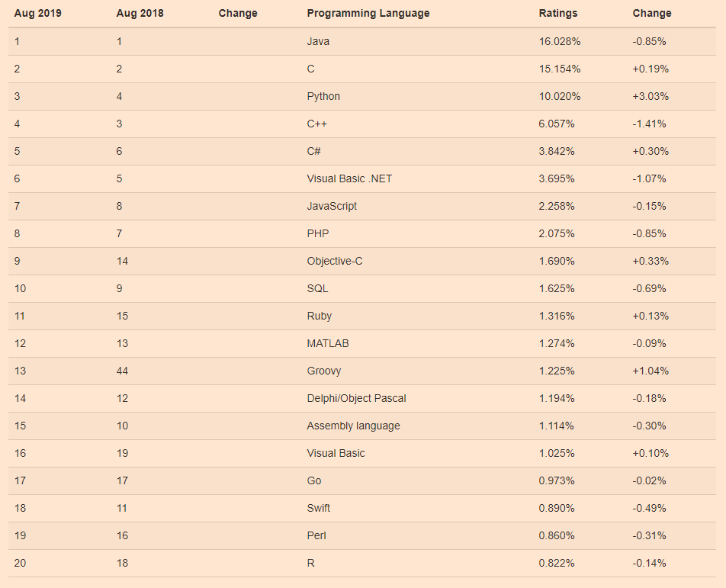Viewport: 726px width, 588px height.
Task: Select the +3.03% change value
Action: click(x=651, y=96)
